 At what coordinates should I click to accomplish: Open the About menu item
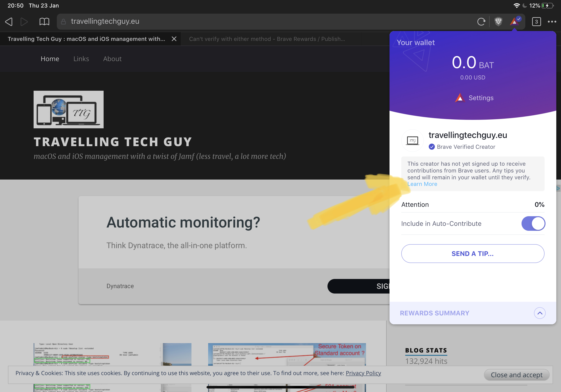tap(112, 59)
